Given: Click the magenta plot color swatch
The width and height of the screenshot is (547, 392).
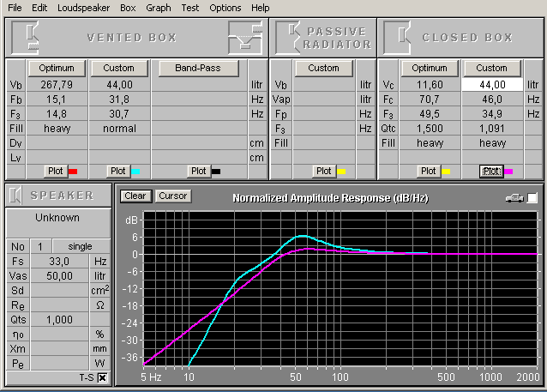Looking at the screenshot, I should tap(508, 172).
